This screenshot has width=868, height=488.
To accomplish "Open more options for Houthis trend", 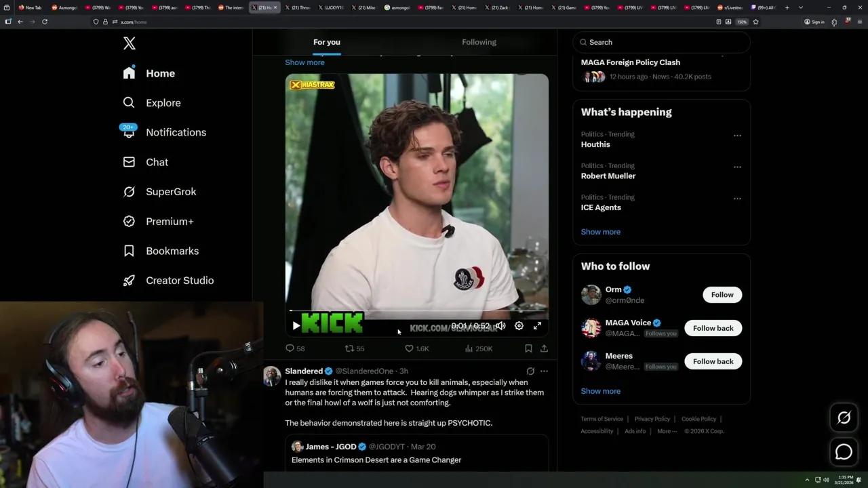I will [737, 136].
